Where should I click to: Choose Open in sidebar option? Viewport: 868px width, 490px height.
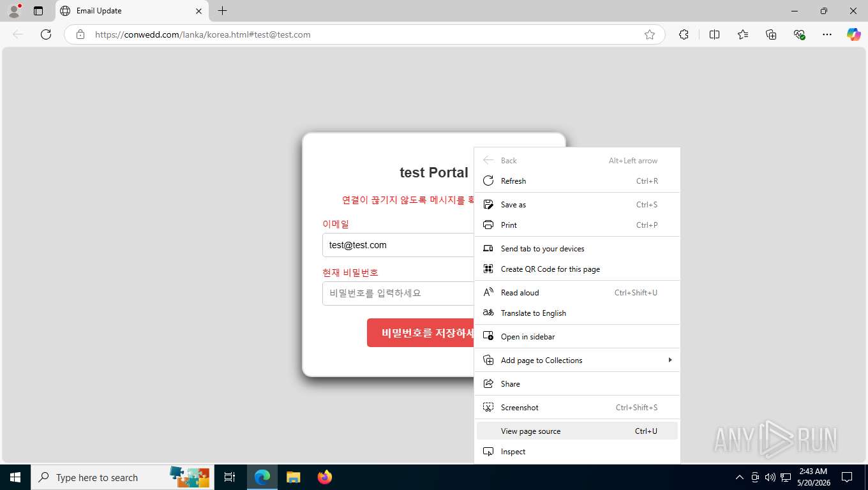click(578, 337)
